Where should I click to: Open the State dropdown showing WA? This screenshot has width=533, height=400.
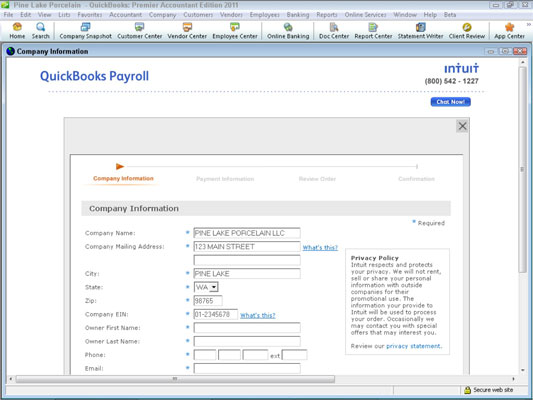tap(206, 287)
